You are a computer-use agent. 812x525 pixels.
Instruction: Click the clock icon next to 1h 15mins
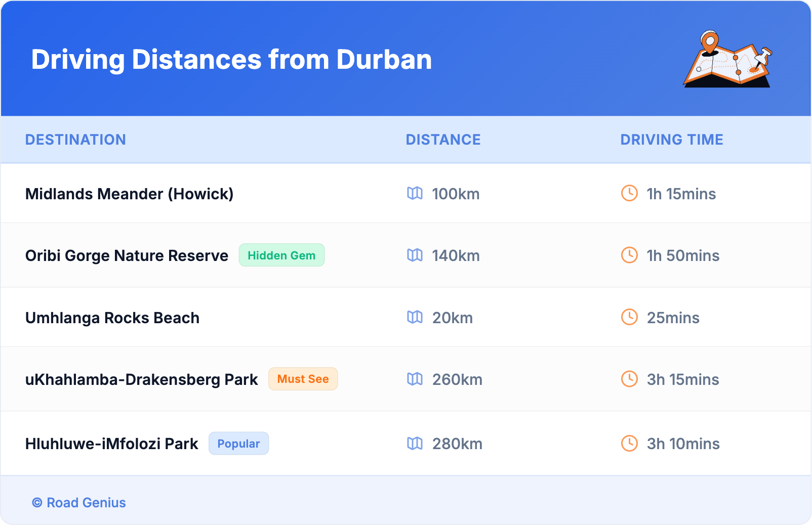[629, 193]
